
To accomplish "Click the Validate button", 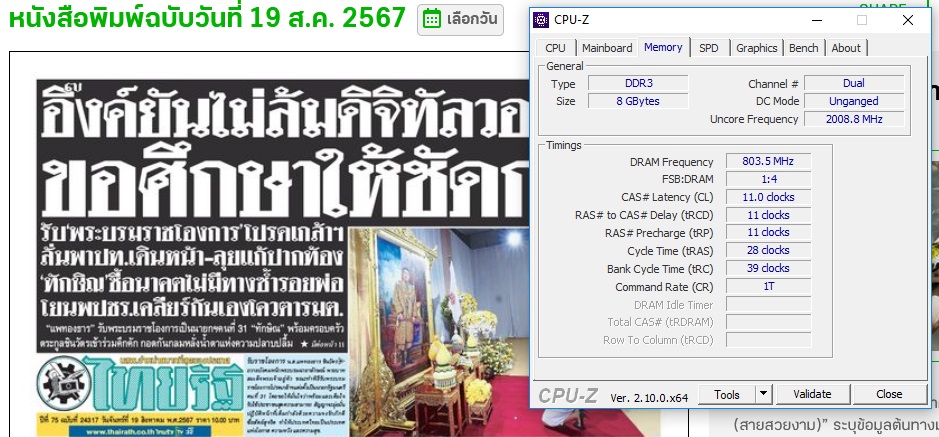I will point(812,394).
